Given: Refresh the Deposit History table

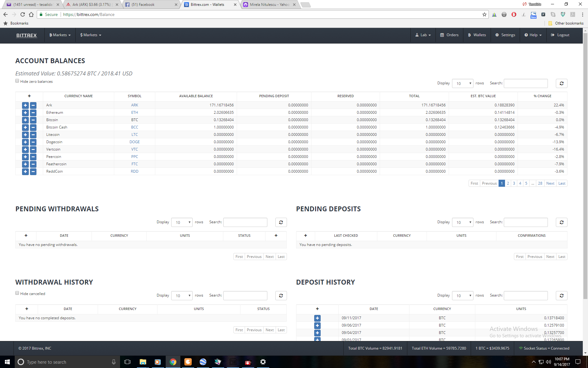Looking at the screenshot, I should [561, 296].
